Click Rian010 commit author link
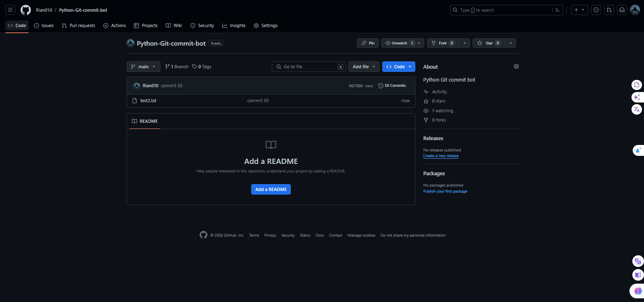 [x=150, y=86]
